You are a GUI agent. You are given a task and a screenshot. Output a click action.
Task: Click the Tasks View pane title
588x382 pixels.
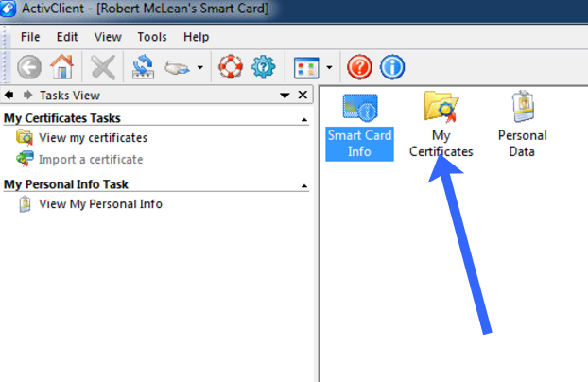click(70, 95)
